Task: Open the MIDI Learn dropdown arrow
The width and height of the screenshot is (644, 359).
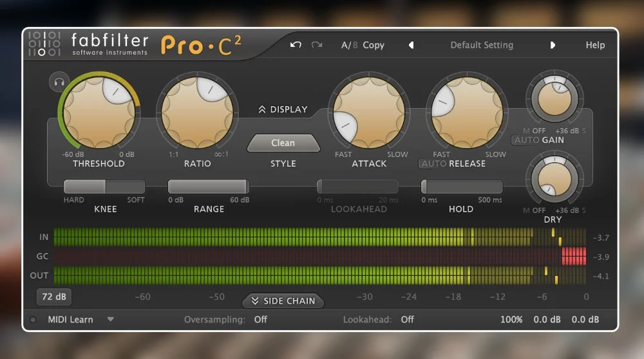Action: point(111,319)
